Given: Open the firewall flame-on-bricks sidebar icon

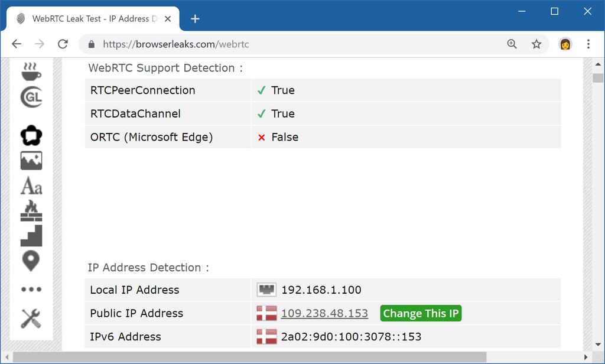Looking at the screenshot, I should coord(31,210).
